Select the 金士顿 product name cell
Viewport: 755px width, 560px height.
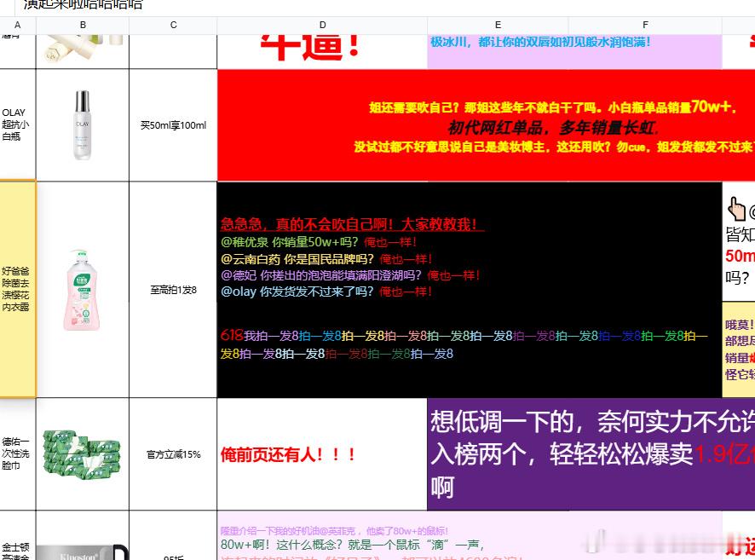click(18, 535)
